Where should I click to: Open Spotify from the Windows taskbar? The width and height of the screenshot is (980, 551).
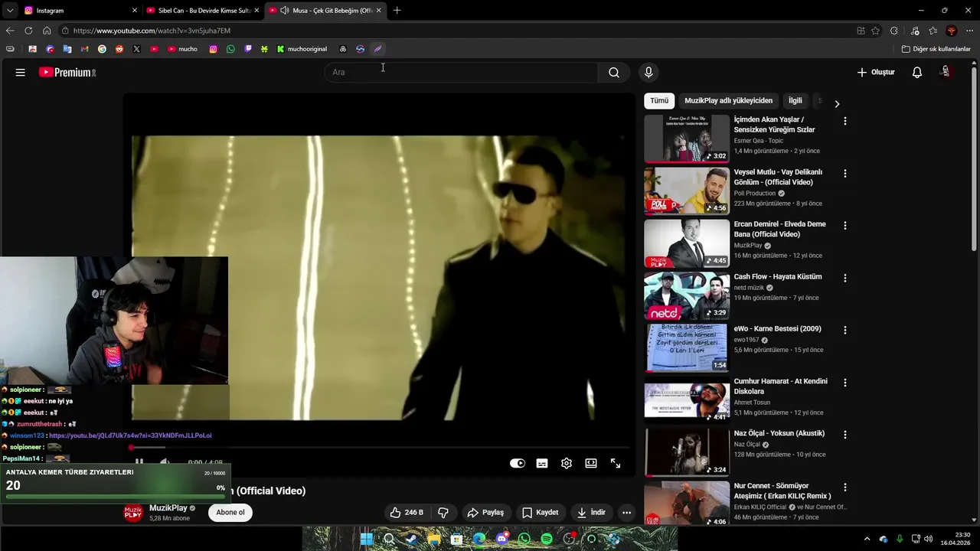click(x=547, y=539)
